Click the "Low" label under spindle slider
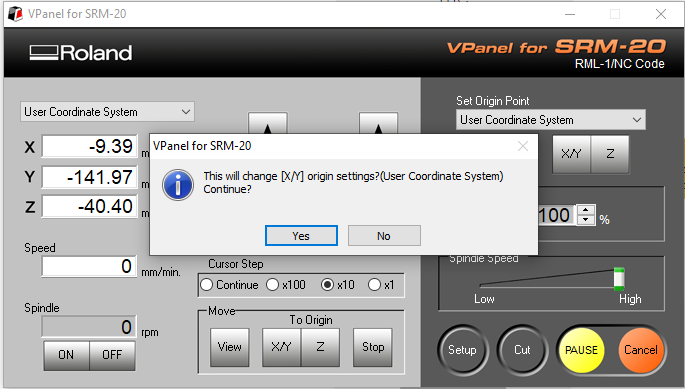 tap(484, 299)
